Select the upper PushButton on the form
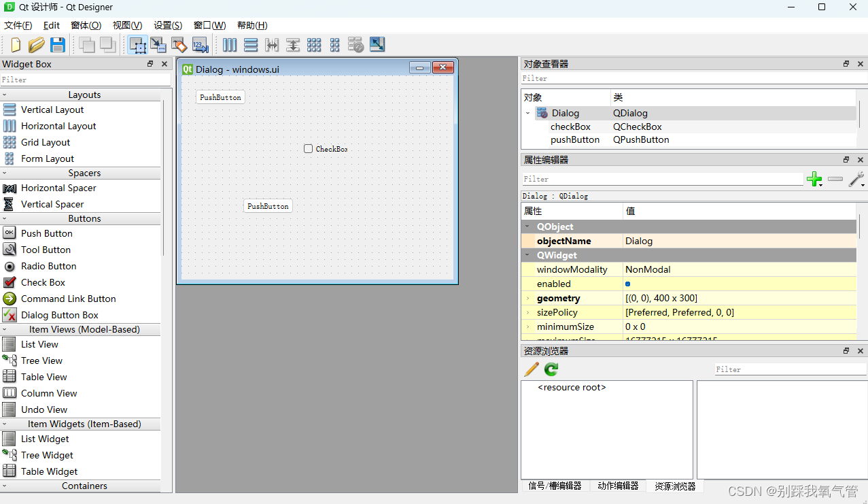Viewport: 868px width, 504px height. (220, 97)
